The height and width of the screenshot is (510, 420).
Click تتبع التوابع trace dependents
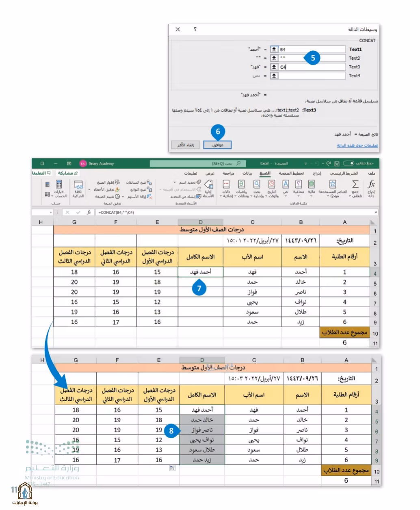pos(141,189)
